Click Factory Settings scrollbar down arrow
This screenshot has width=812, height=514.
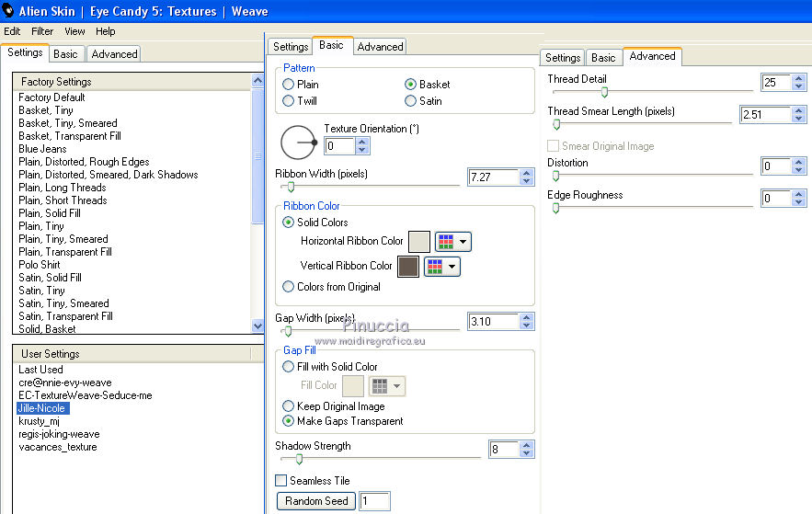pyautogui.click(x=257, y=326)
